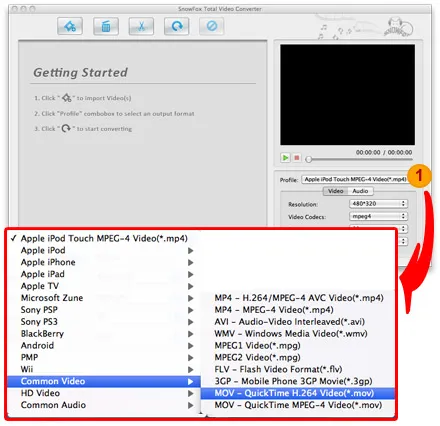
Task: Open the Sony PSP submenu
Action: pos(103,310)
